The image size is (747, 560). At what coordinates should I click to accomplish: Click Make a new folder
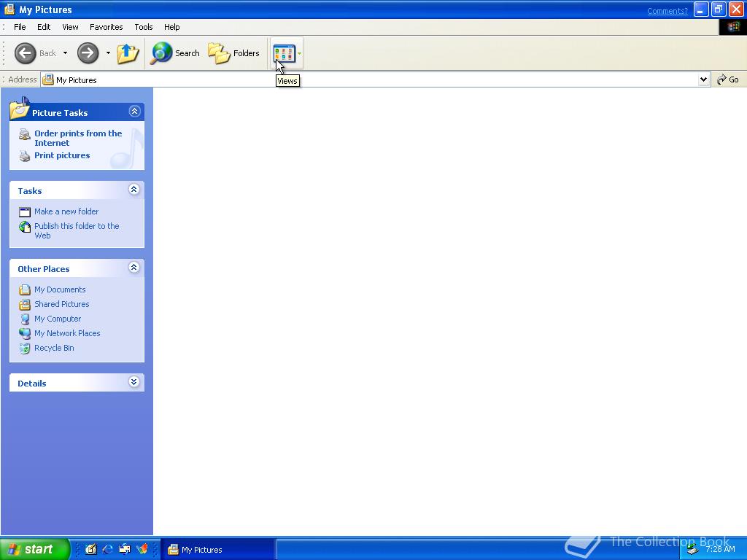(66, 211)
